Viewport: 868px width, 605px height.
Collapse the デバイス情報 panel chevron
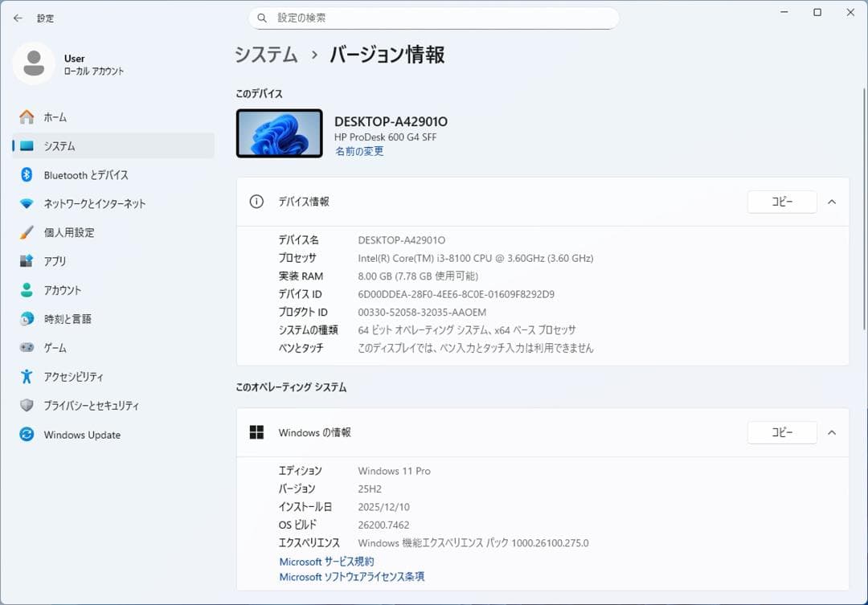(832, 202)
